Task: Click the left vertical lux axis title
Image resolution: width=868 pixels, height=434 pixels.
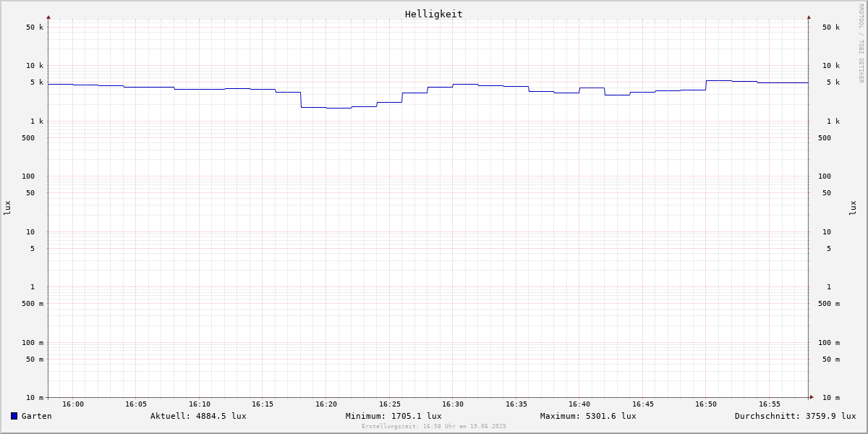Action: pos(7,208)
